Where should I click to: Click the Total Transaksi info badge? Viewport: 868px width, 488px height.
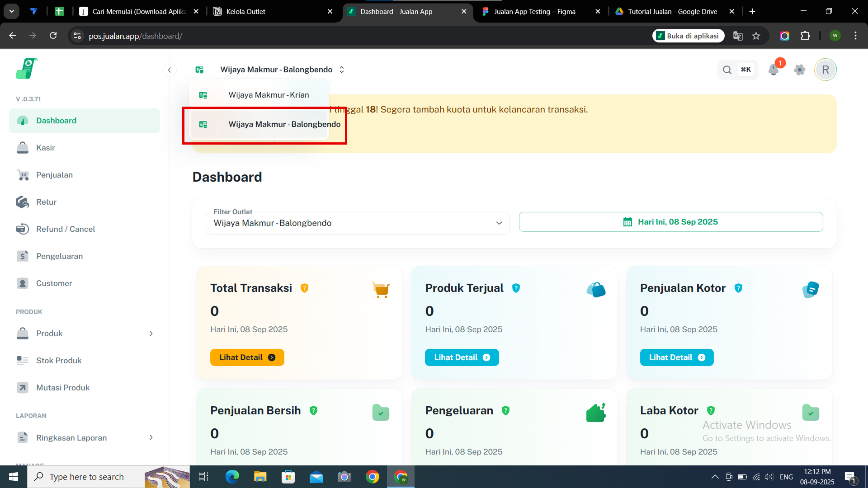click(304, 288)
